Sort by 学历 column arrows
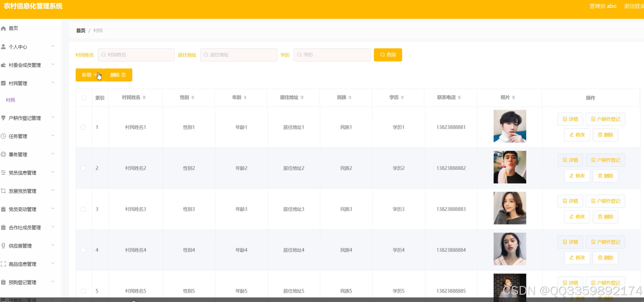 pyautogui.click(x=403, y=97)
